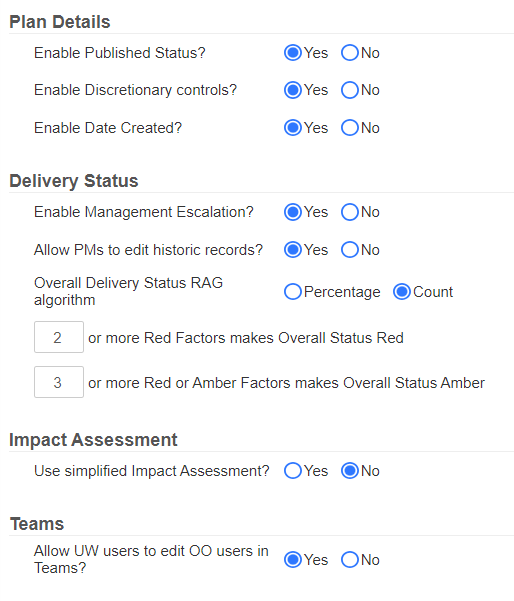Choose No for UW users editing Teams
Image resolution: width=514 pixels, height=601 pixels.
(x=350, y=560)
